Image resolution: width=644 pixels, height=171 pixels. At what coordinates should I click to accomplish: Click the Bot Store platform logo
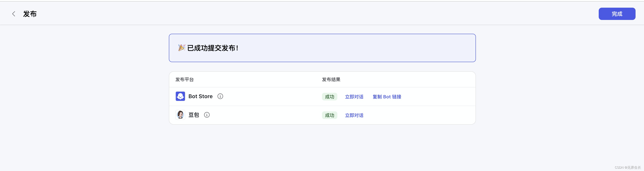pyautogui.click(x=180, y=96)
